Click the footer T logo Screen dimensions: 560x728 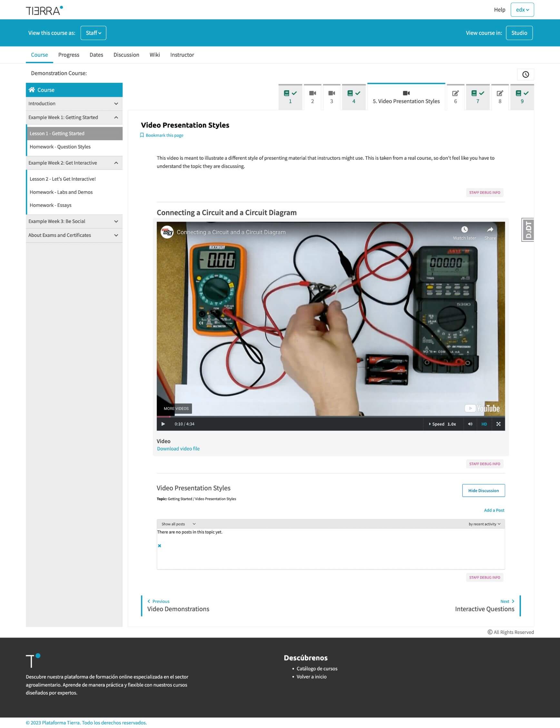point(33,660)
